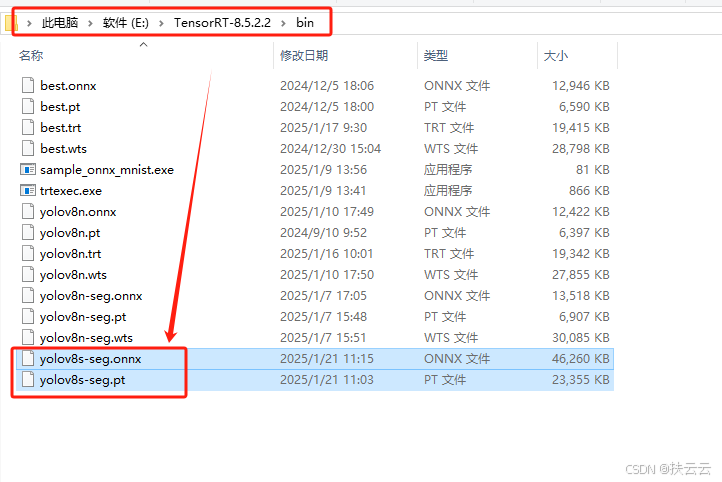Navigate to 此电脑 in the breadcrumb

click(x=60, y=23)
